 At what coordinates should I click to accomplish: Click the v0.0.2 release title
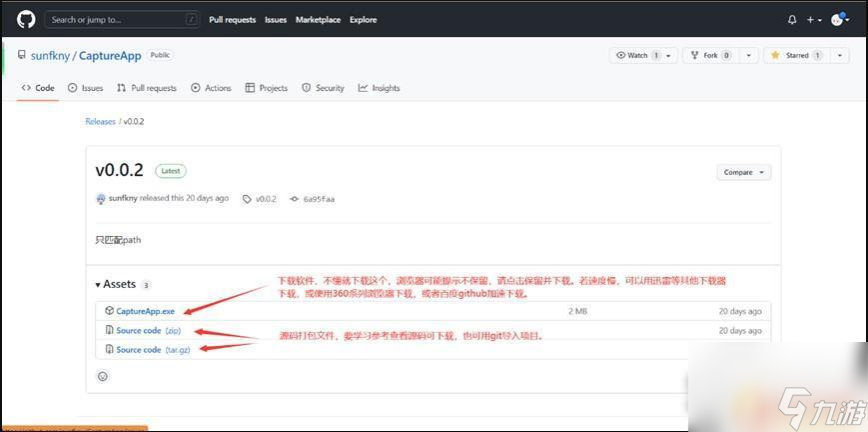click(x=119, y=170)
